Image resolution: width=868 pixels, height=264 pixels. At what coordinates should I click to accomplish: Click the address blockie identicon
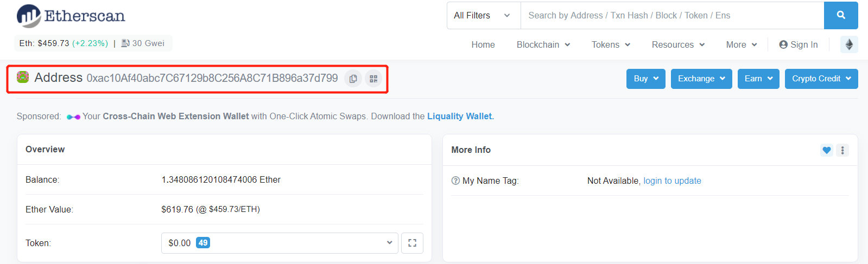(x=23, y=77)
